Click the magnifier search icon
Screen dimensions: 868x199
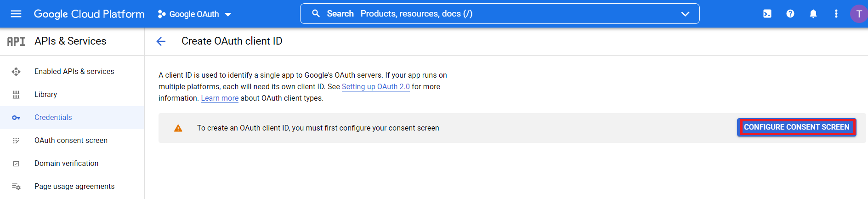pos(316,14)
